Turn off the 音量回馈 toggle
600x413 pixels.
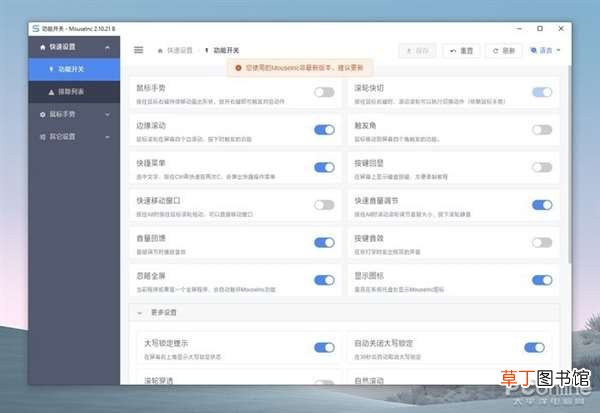coord(324,242)
